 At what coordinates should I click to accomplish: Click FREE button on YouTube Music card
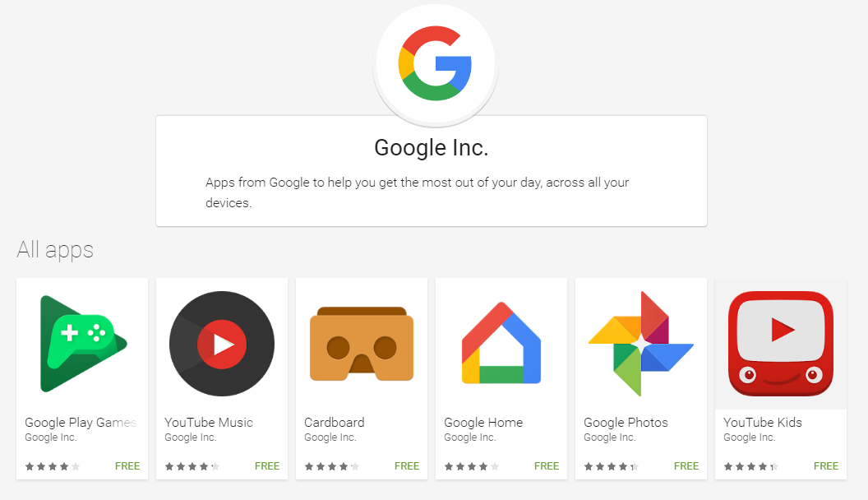point(267,466)
